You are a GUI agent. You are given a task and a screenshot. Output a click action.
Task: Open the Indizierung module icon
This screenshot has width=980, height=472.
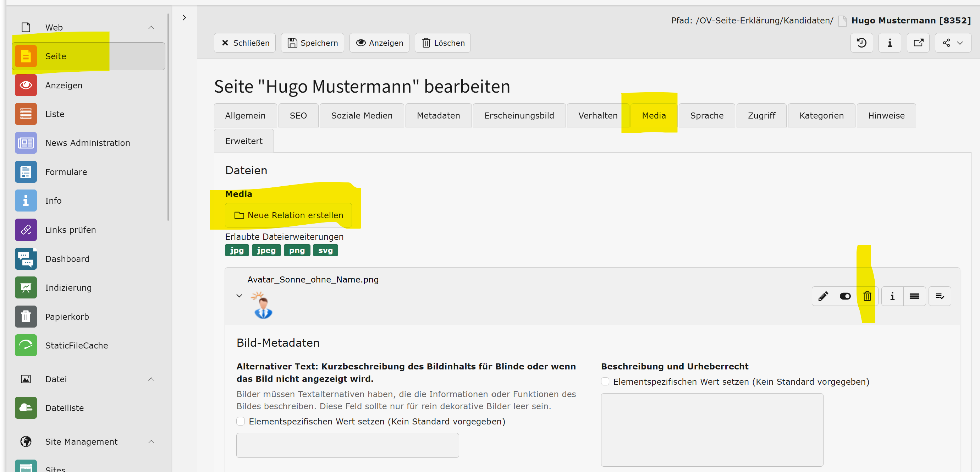pos(26,288)
